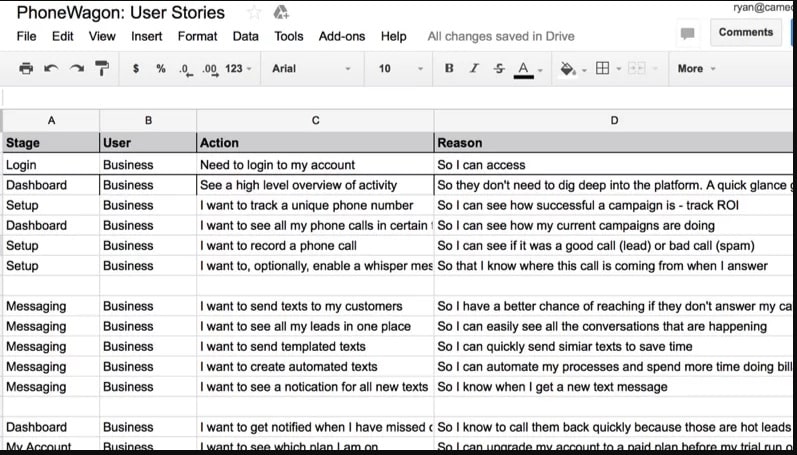Select cell So I can quickly send simiar texts to save time
The height and width of the screenshot is (455, 797).
[614, 347]
